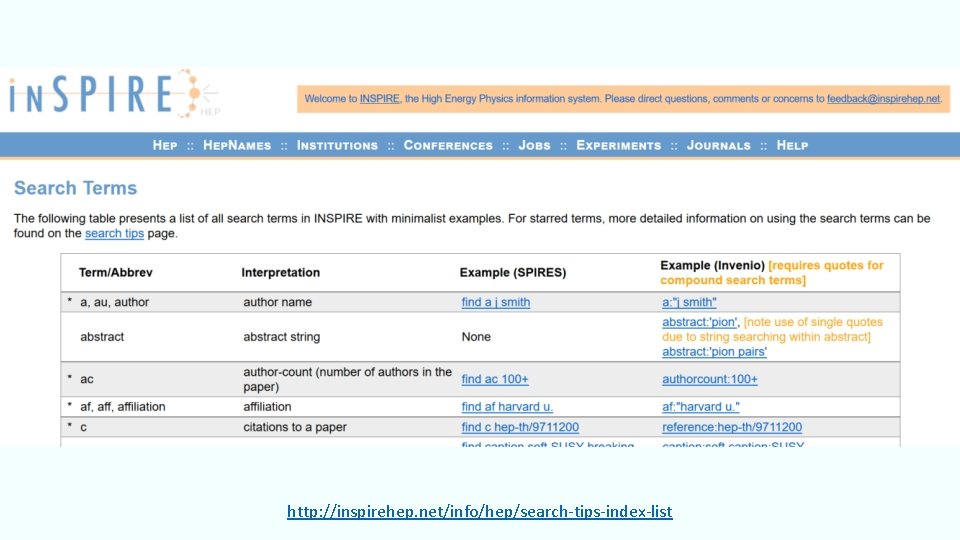Click the 'Search Terms' heading
The height and width of the screenshot is (540, 960).
click(x=75, y=188)
